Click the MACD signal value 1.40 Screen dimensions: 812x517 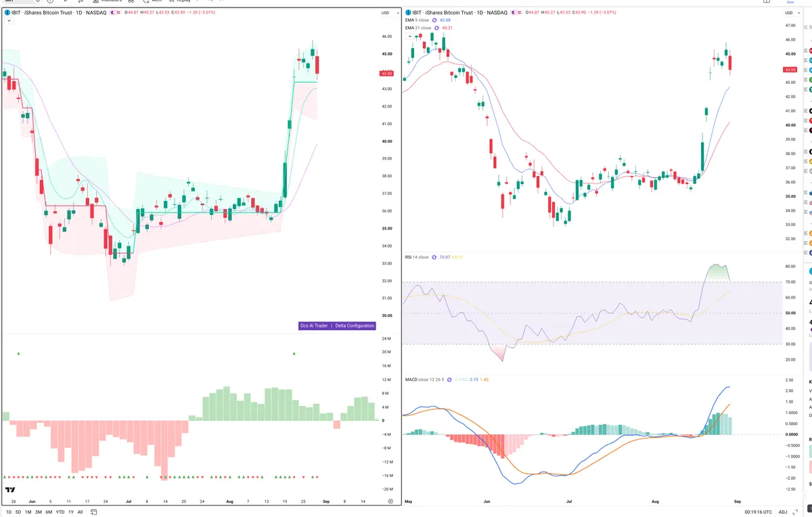[x=484, y=380]
